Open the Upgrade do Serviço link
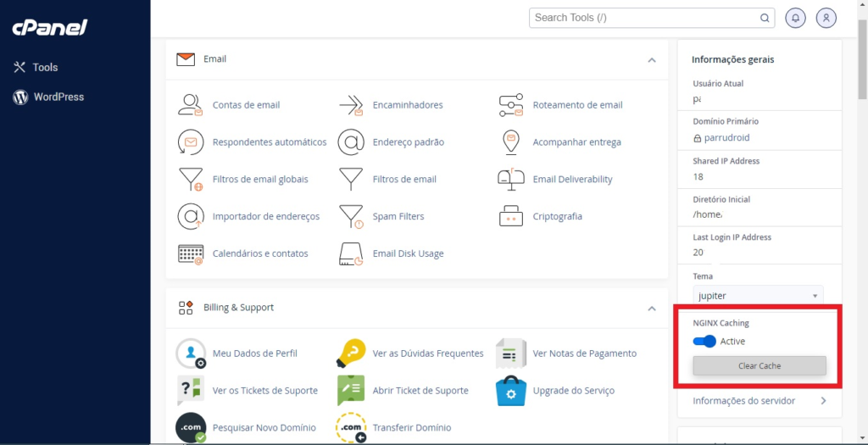 pos(574,391)
